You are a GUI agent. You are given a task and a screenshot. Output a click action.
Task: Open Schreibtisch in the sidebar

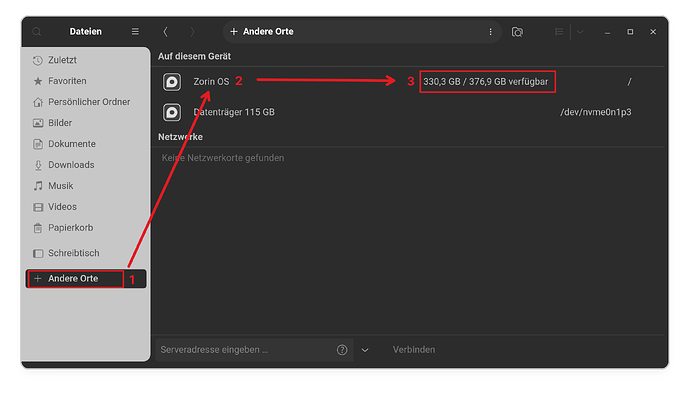coord(86,253)
